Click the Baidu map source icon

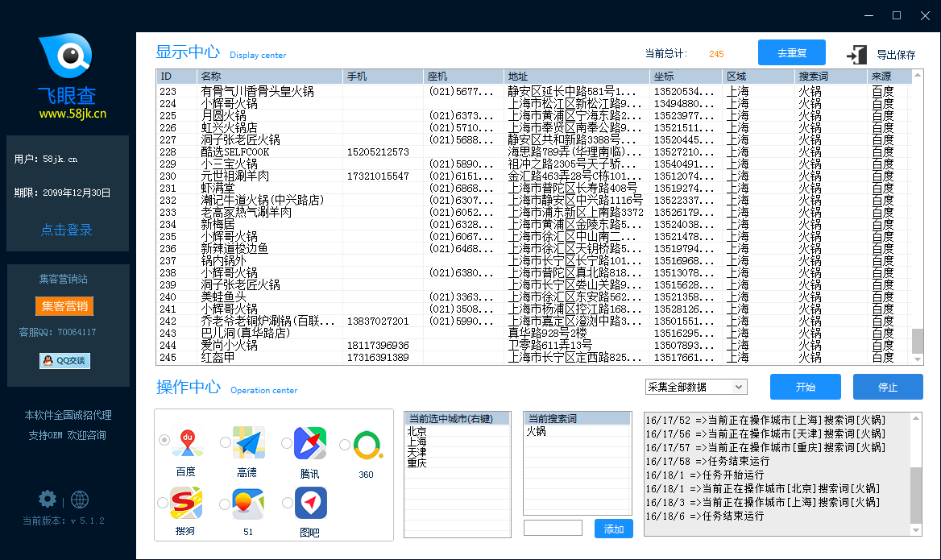(187, 442)
